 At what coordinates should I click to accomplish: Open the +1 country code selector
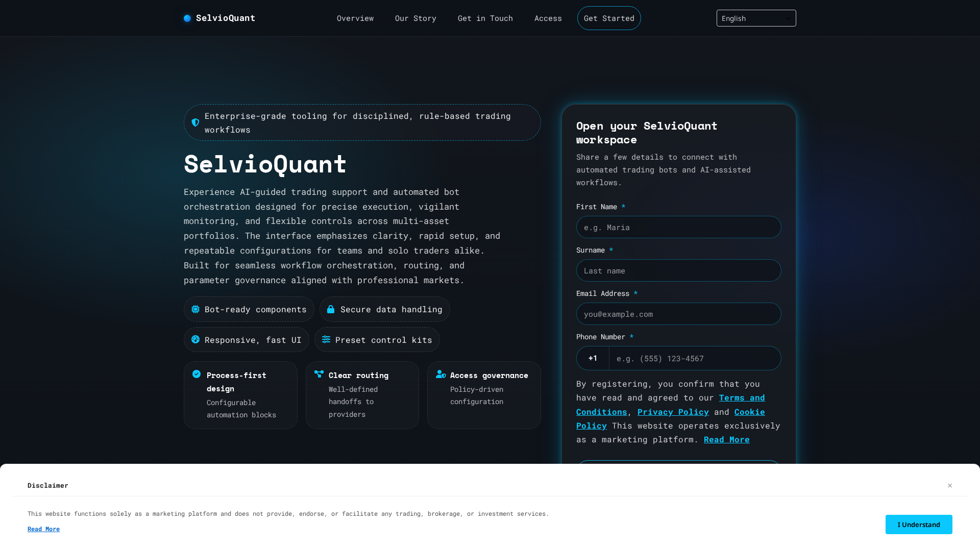593,358
